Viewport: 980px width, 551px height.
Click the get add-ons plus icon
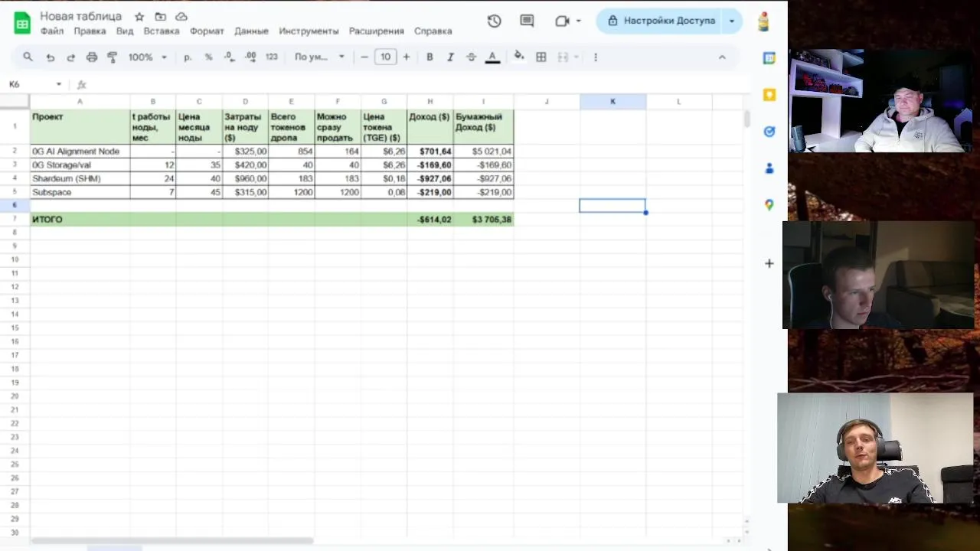(x=769, y=263)
